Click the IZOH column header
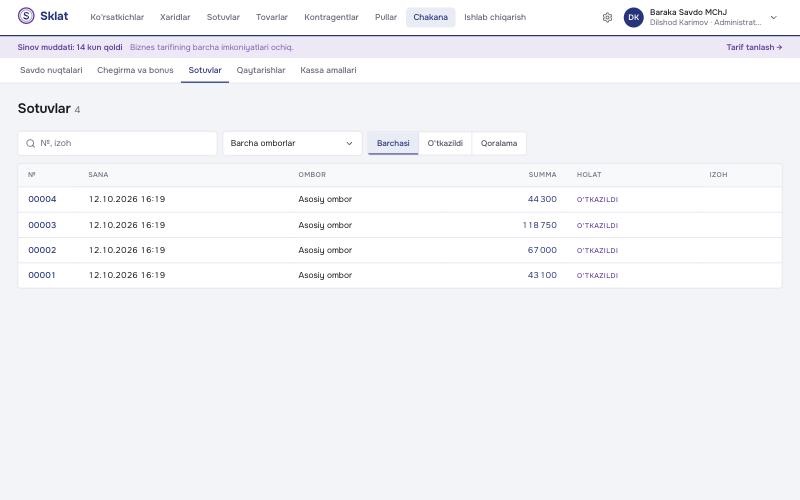 click(x=718, y=174)
